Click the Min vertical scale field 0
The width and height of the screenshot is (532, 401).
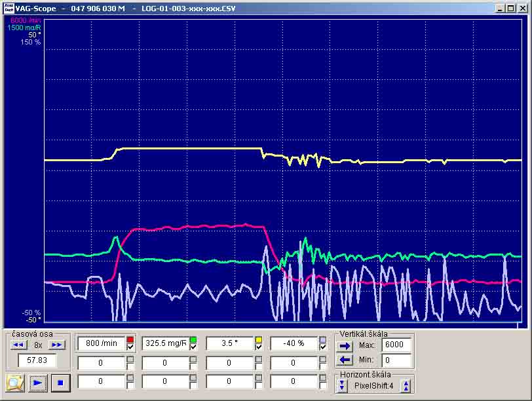coord(396,360)
